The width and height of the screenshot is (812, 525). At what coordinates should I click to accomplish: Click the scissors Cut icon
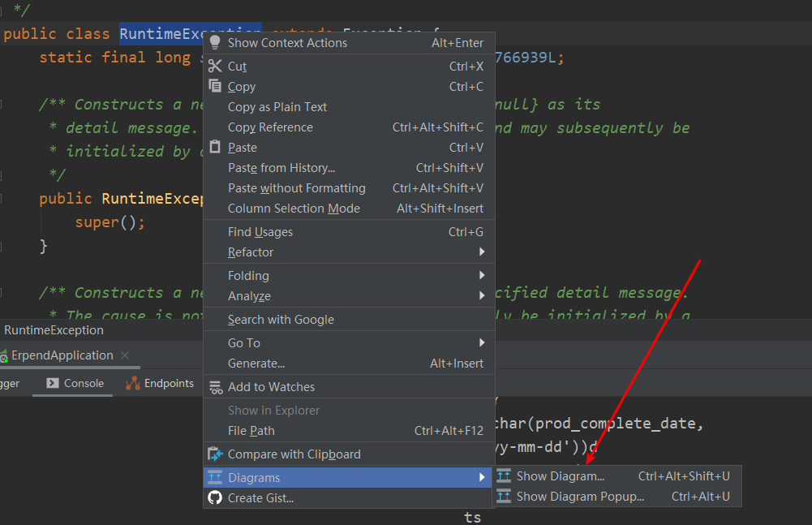click(x=215, y=66)
